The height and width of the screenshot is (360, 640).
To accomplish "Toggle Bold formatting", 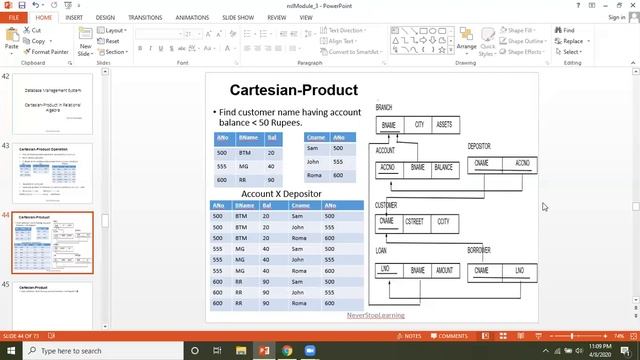I will [x=140, y=49].
